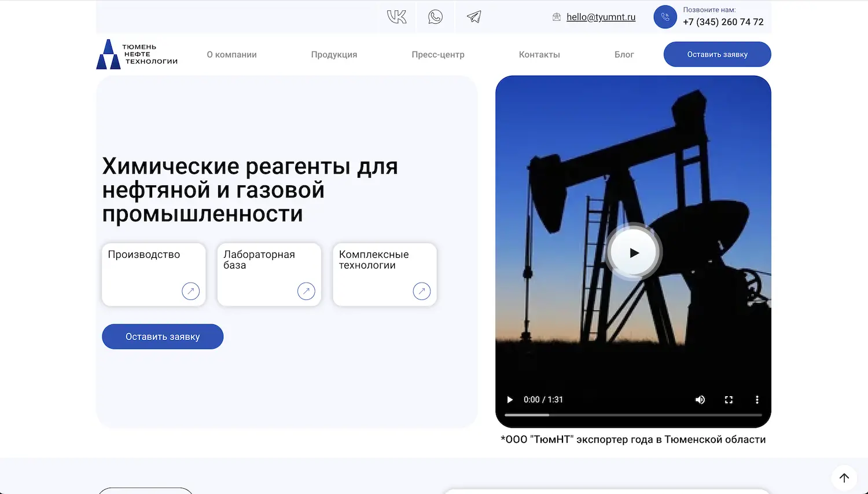Click the caption about ООО "ТюмНТ" экспортер года

point(633,440)
